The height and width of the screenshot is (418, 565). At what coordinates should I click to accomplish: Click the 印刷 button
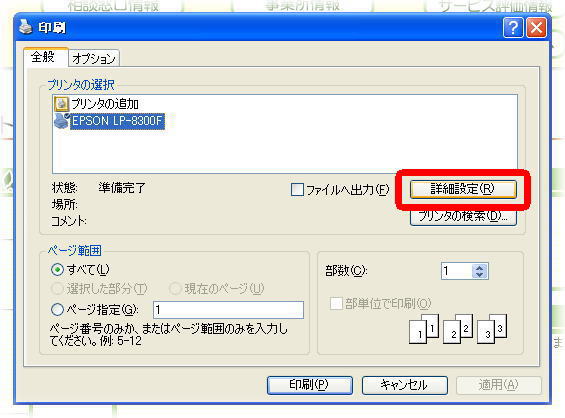click(x=310, y=385)
